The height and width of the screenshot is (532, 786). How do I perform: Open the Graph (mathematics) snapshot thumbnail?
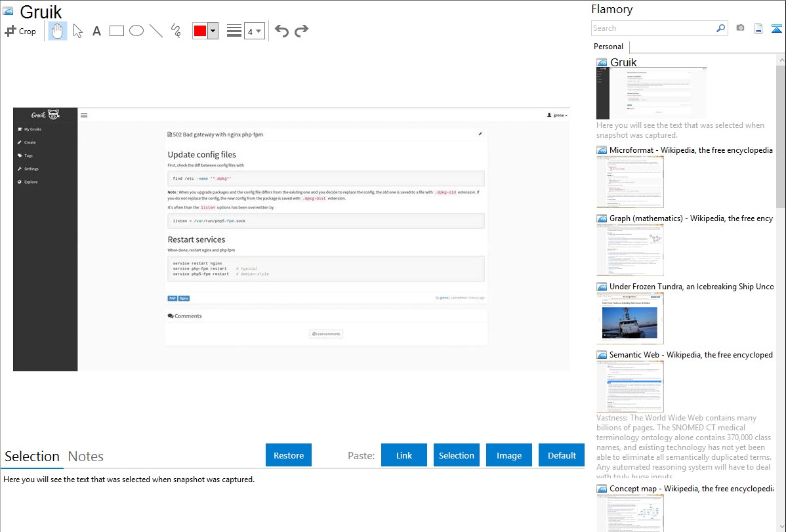pos(630,250)
